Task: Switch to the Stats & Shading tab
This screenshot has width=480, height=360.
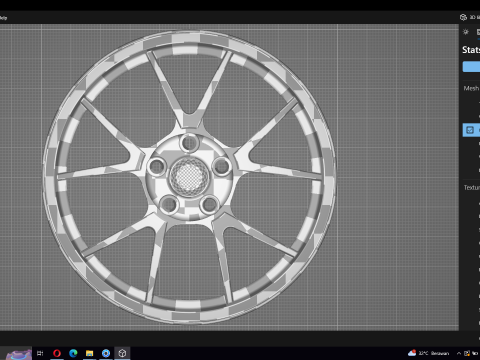Action: coord(478,32)
